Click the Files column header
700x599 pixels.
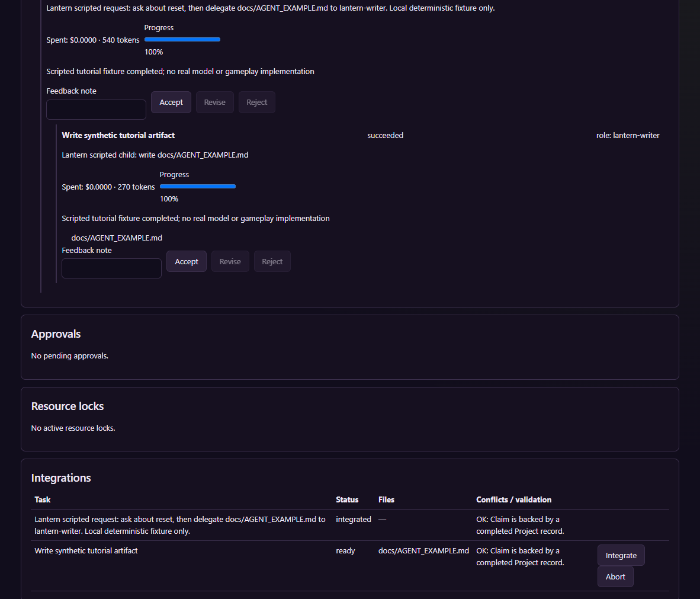[x=386, y=500]
